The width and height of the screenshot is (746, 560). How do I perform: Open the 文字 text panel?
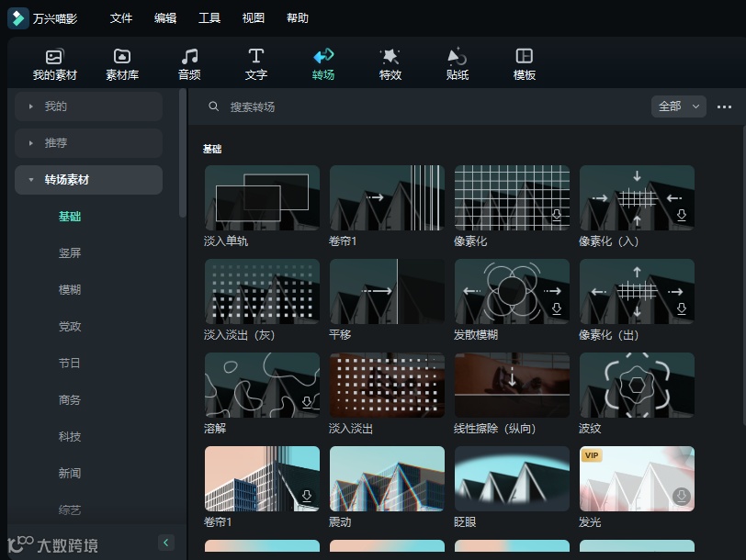(x=256, y=64)
